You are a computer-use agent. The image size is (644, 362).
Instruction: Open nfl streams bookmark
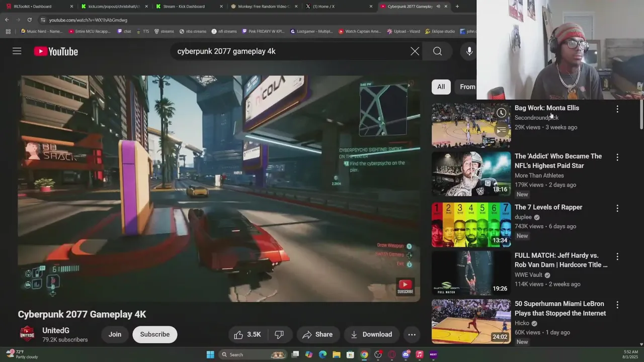click(x=224, y=31)
